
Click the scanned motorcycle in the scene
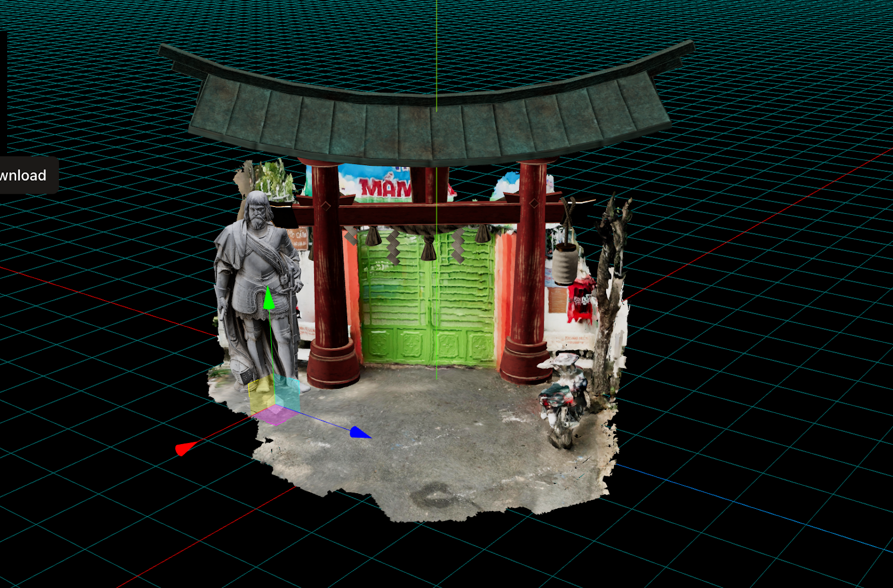[x=564, y=399]
